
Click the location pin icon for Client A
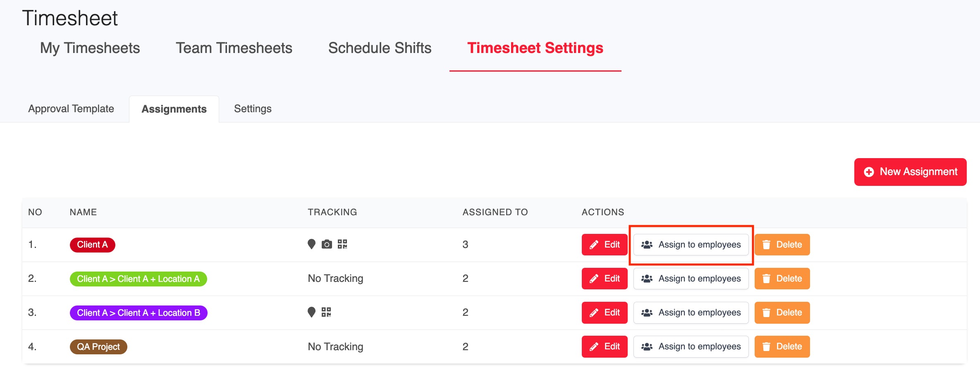coord(311,244)
